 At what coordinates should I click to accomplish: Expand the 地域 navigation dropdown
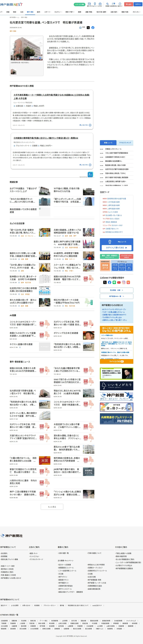pyautogui.click(x=15, y=12)
